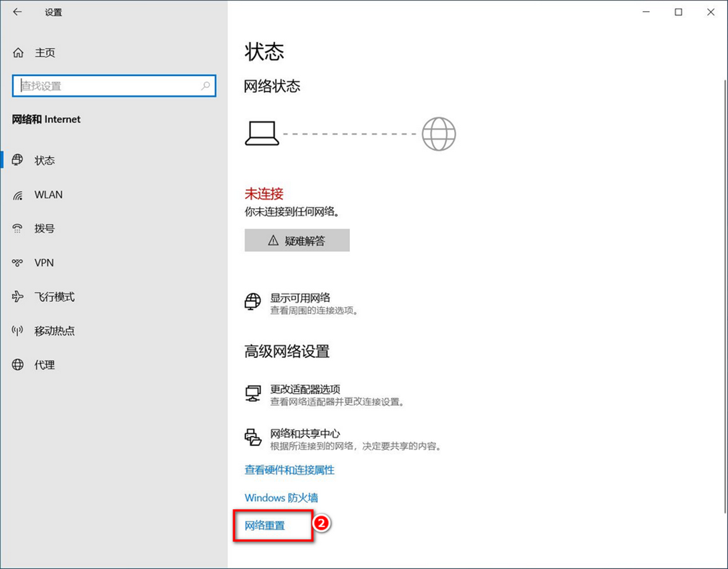The height and width of the screenshot is (569, 728).
Task: Click the 飞行模式 airplane icon
Action: (x=18, y=297)
